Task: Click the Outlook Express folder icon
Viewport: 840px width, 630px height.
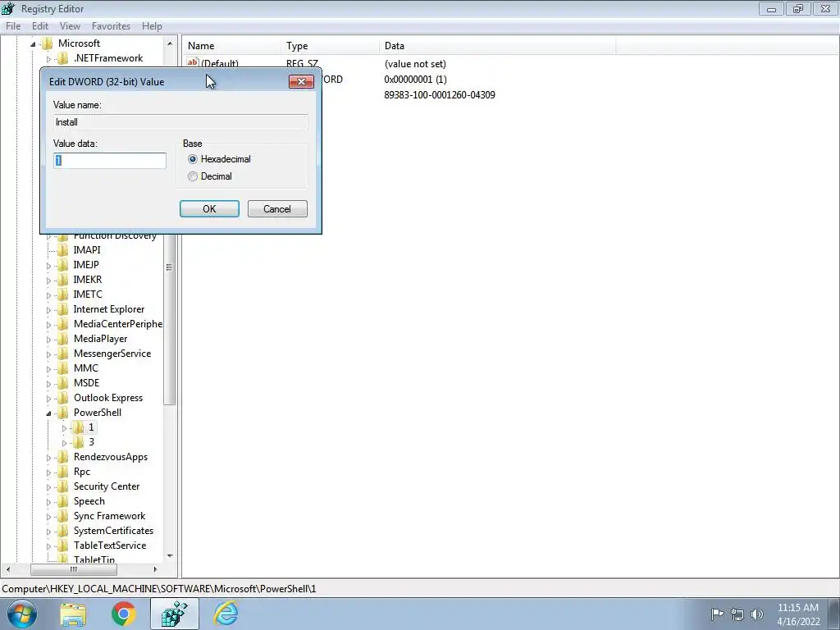Action: [62, 398]
